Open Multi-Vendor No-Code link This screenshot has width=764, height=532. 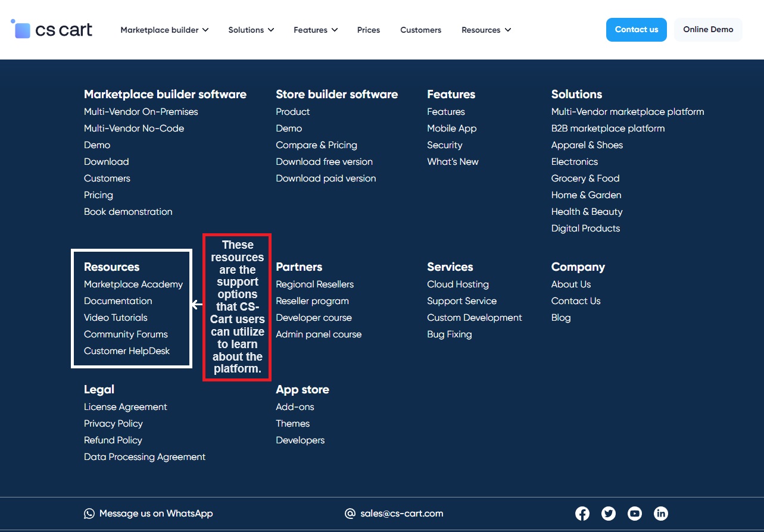pos(134,129)
